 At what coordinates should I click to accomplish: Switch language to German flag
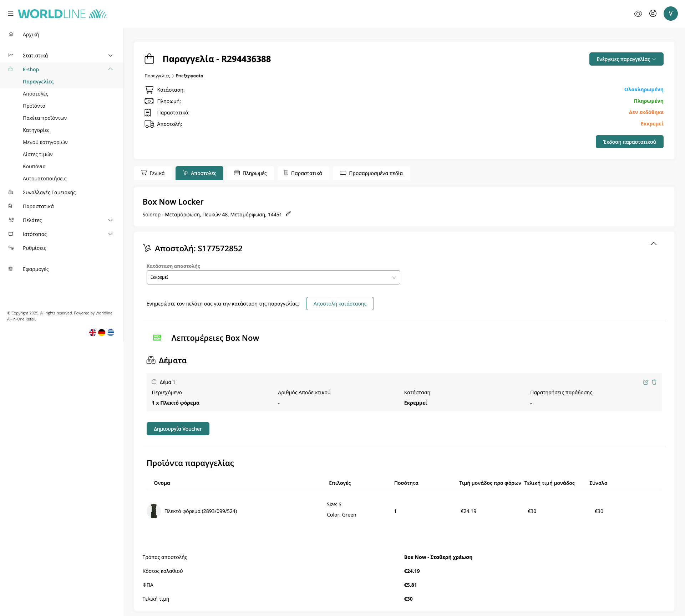point(102,333)
